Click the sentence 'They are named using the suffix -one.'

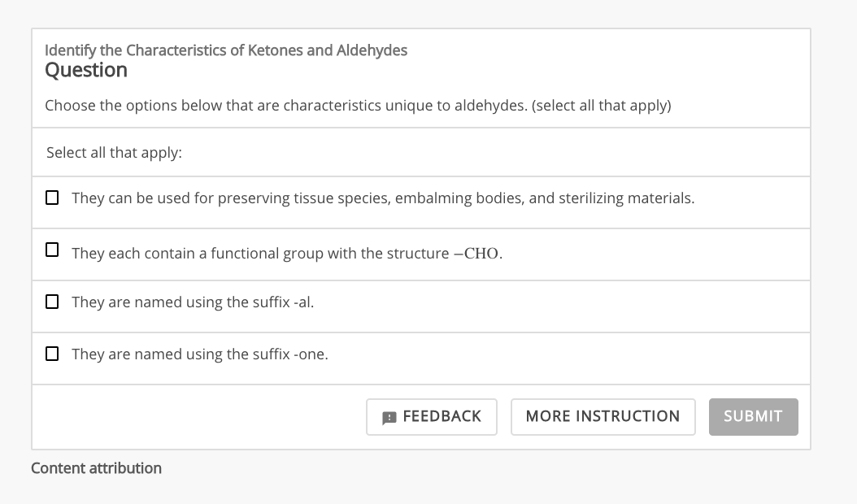click(200, 354)
